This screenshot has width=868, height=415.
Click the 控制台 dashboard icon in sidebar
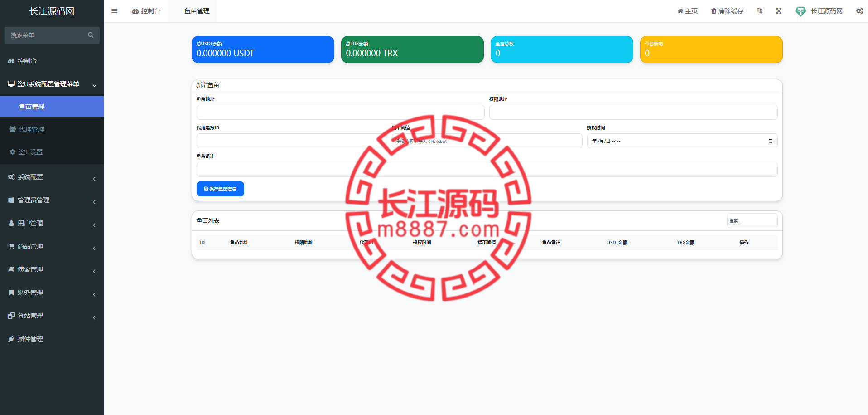click(11, 61)
